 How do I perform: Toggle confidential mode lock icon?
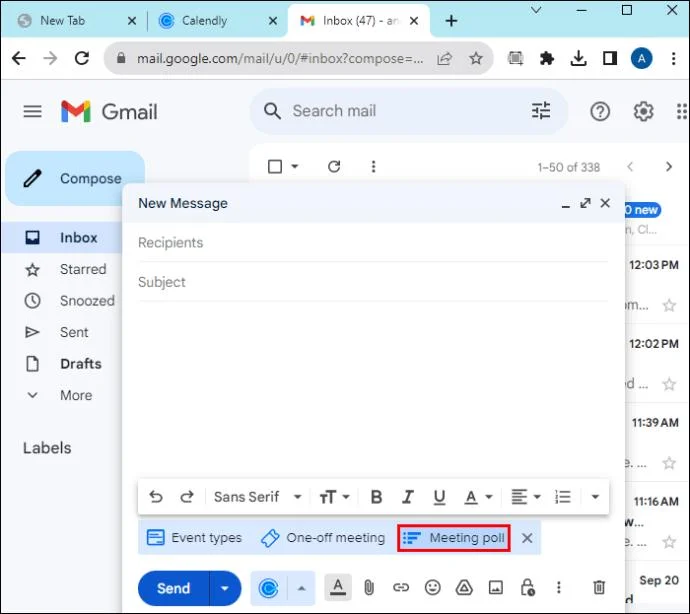coord(527,588)
